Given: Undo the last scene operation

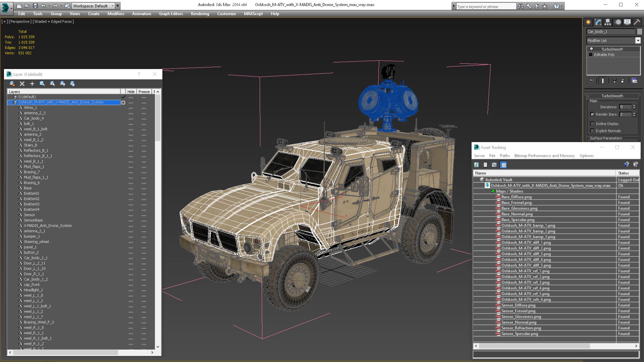Looking at the screenshot, I should (43, 6).
